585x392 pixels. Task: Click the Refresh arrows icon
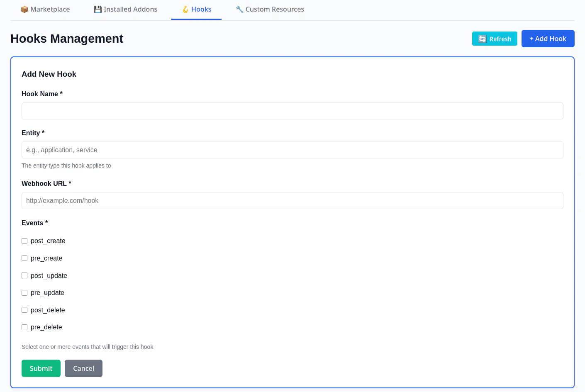[482, 39]
